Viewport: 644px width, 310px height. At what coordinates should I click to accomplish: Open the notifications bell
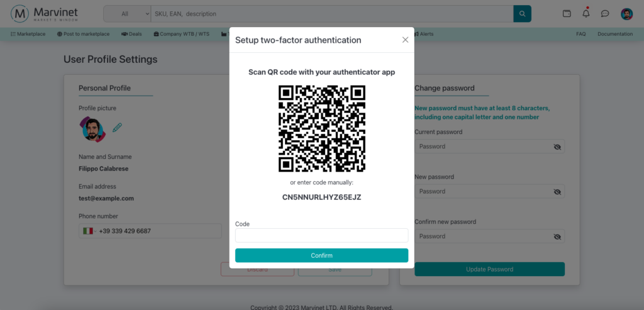(586, 13)
